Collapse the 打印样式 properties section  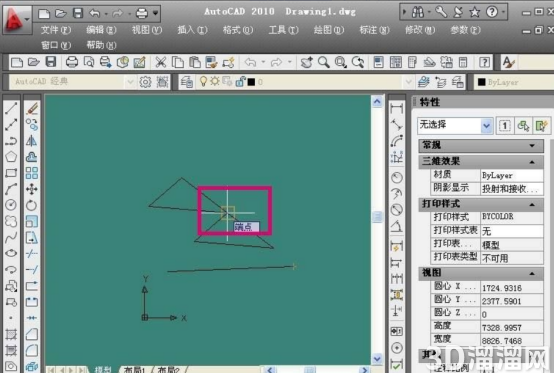coord(532,204)
